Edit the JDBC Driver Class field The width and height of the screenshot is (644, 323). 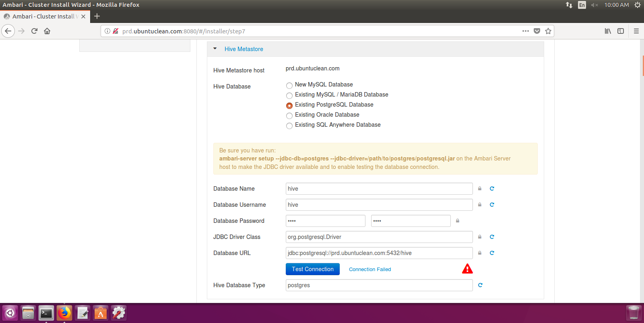coord(379,237)
